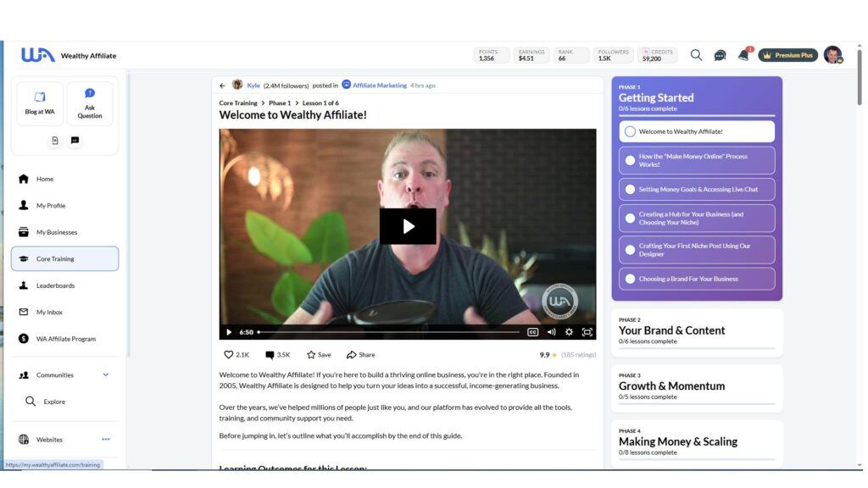This screenshot has height=488, width=868.
Task: Open the live chat bubbles icon
Action: click(720, 55)
